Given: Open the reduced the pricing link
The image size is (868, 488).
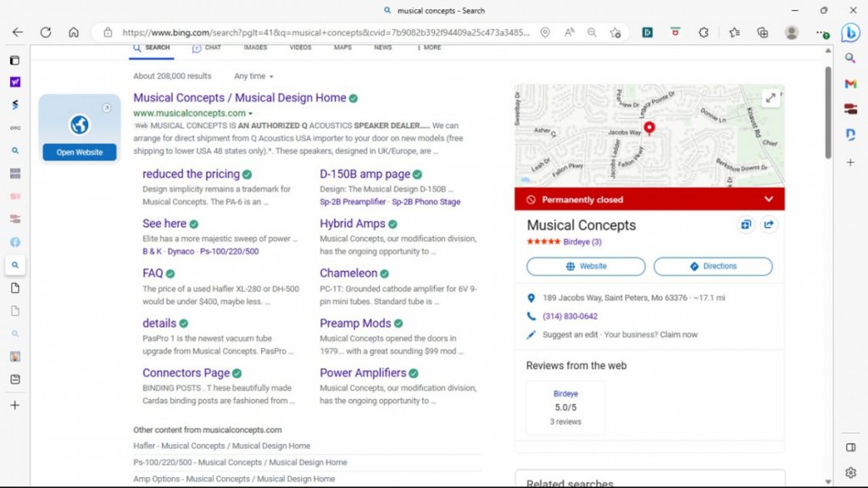Looking at the screenshot, I should (x=191, y=174).
